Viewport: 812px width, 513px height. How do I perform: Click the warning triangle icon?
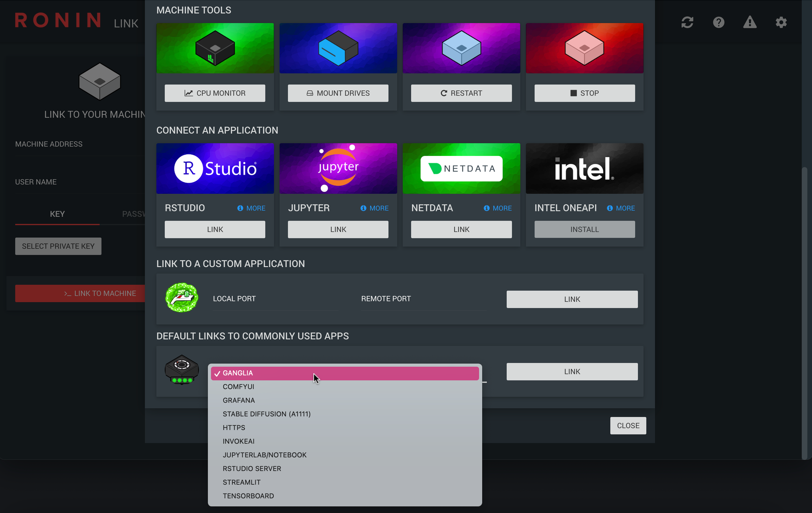tap(750, 22)
